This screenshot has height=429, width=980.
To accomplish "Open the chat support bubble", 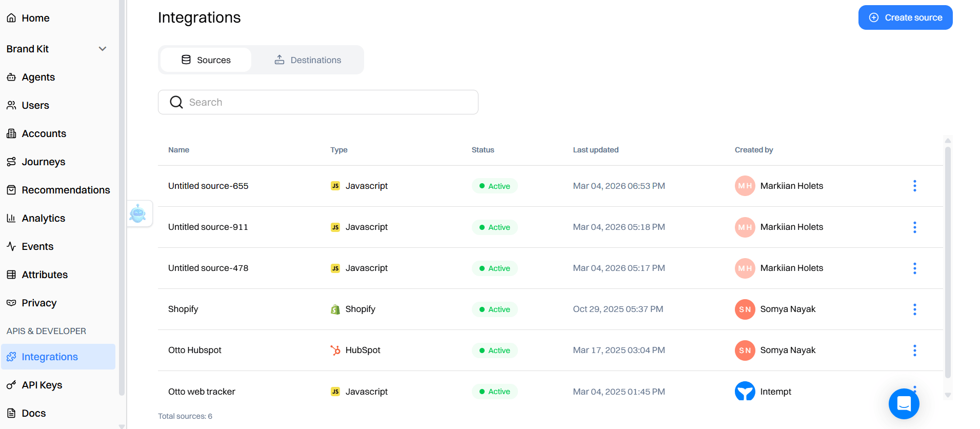I will 904,404.
